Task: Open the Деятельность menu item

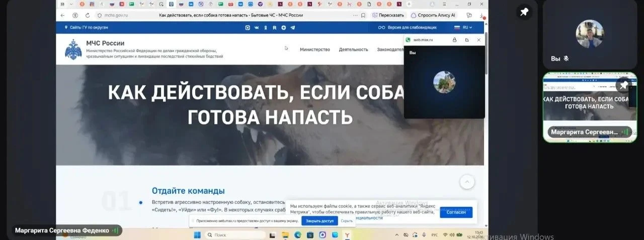Action: (353, 49)
